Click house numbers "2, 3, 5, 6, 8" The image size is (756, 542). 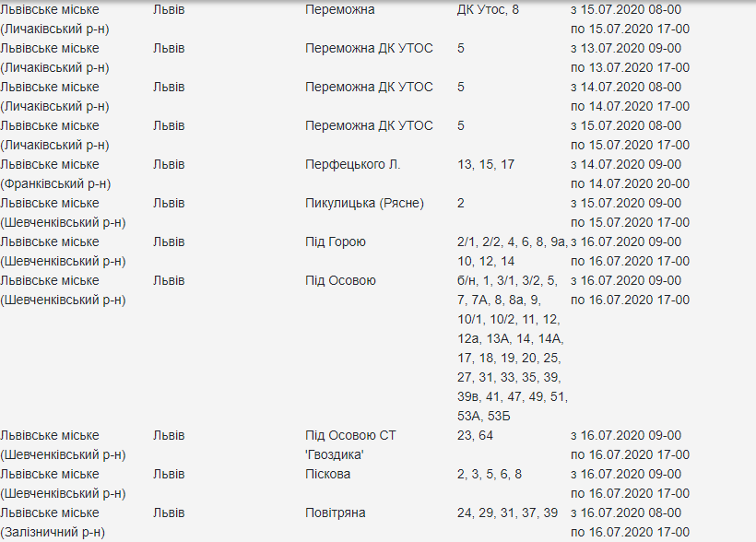(x=490, y=474)
